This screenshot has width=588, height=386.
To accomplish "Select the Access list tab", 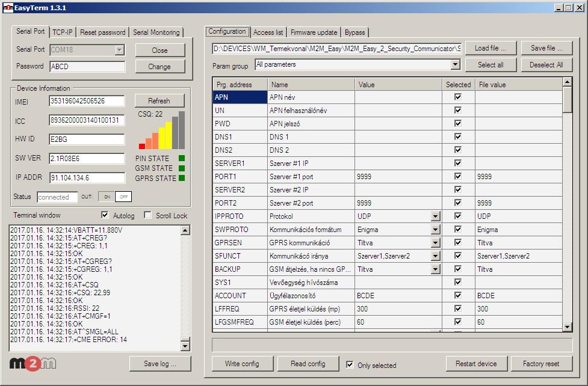I will click(x=268, y=32).
